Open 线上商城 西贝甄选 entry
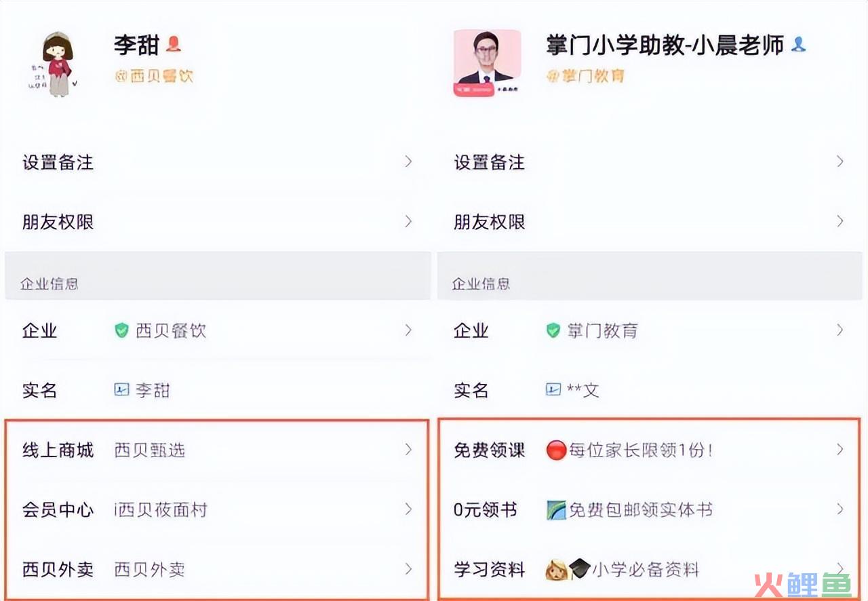This screenshot has height=601, width=868. (217, 450)
